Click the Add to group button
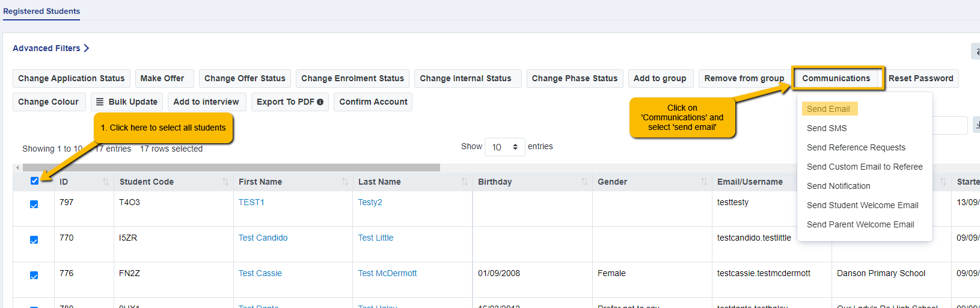This screenshot has width=980, height=308. 660,78
